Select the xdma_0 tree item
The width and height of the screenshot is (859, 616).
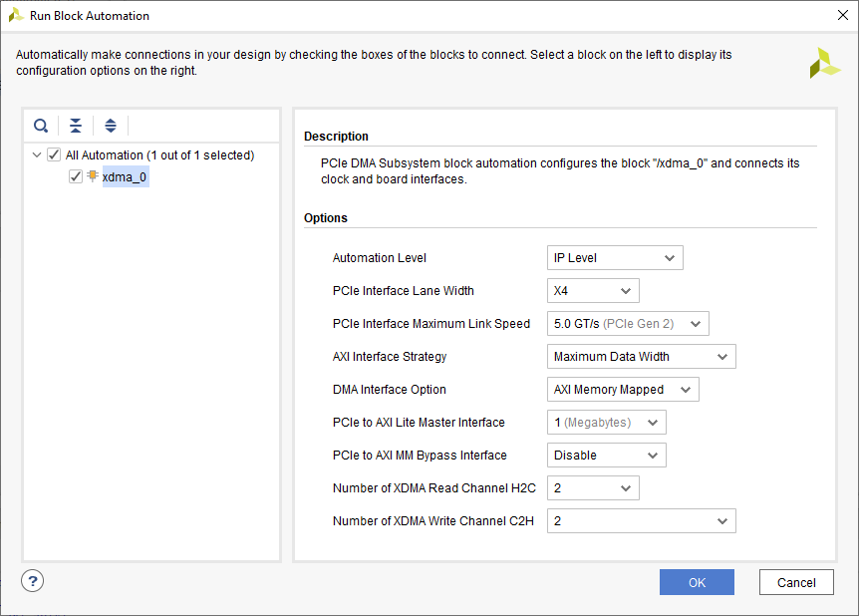point(125,176)
